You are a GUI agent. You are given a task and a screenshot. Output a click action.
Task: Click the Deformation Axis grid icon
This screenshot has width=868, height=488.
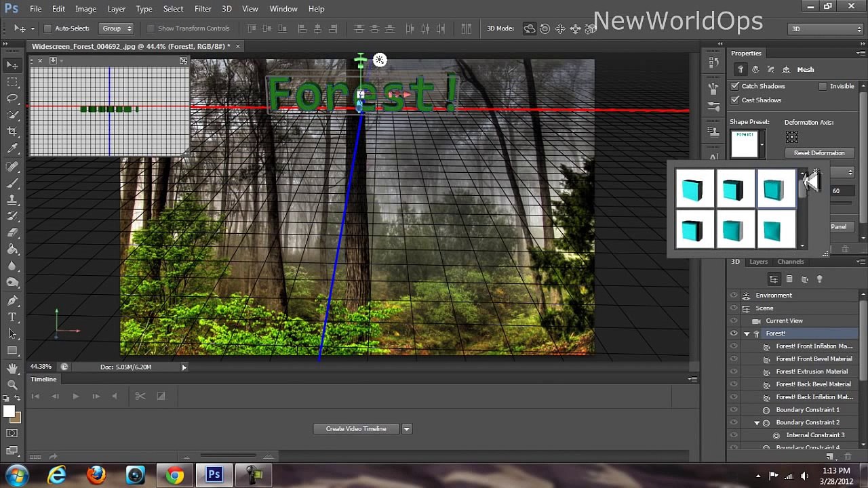coord(791,138)
